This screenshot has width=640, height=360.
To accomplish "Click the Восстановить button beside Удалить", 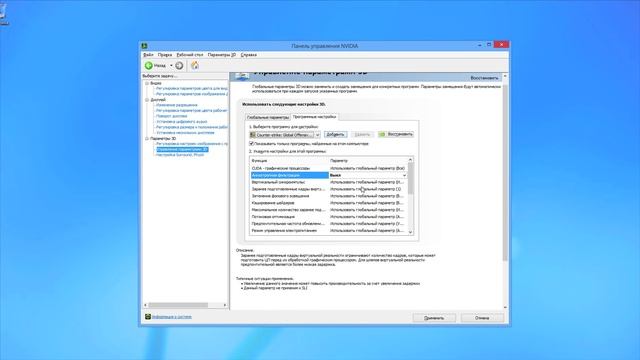I will 396,134.
